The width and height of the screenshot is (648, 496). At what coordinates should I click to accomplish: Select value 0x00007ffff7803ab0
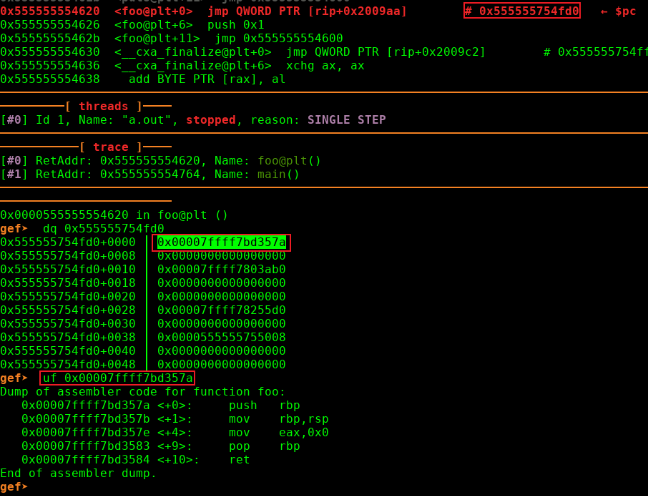(222, 269)
